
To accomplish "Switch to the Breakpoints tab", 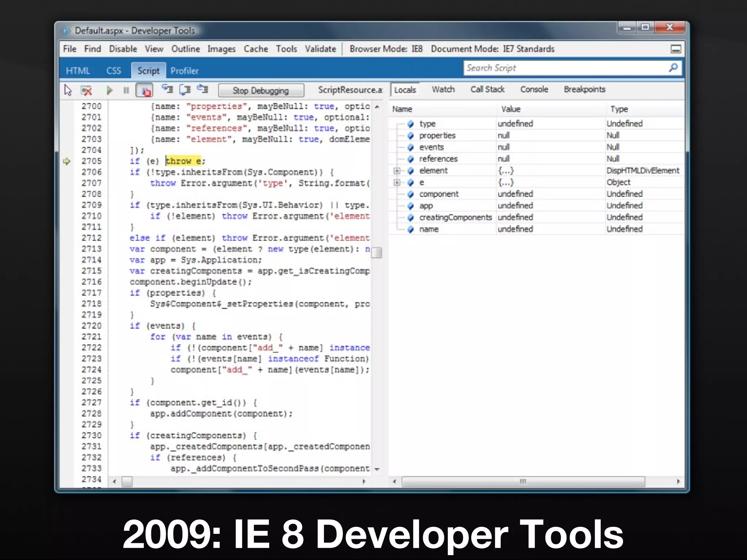I will point(584,89).
